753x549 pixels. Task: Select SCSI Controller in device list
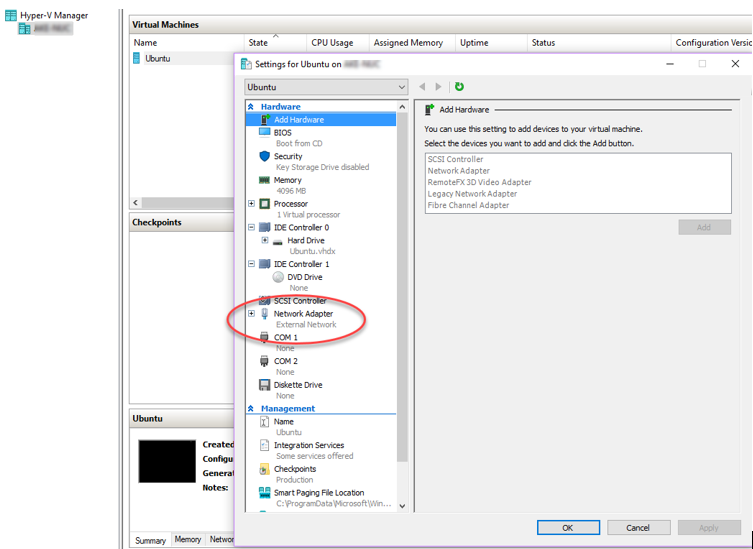(x=455, y=159)
